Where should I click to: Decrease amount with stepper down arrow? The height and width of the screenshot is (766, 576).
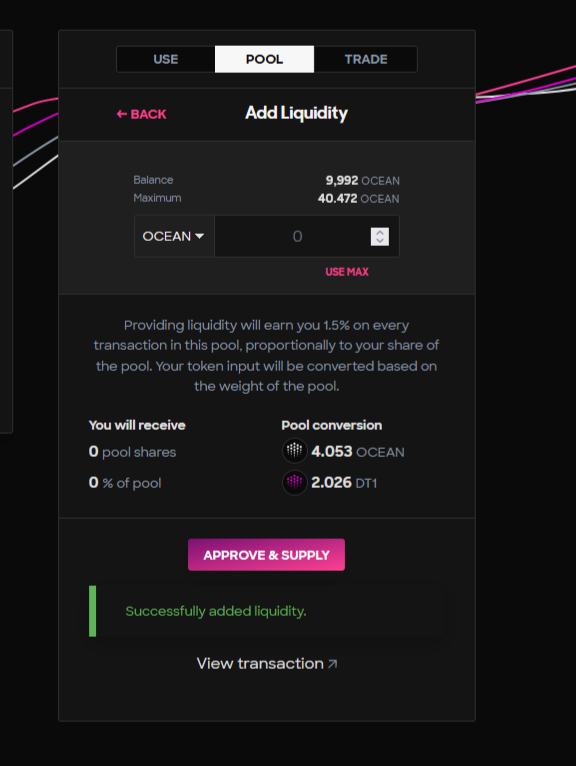[380, 241]
